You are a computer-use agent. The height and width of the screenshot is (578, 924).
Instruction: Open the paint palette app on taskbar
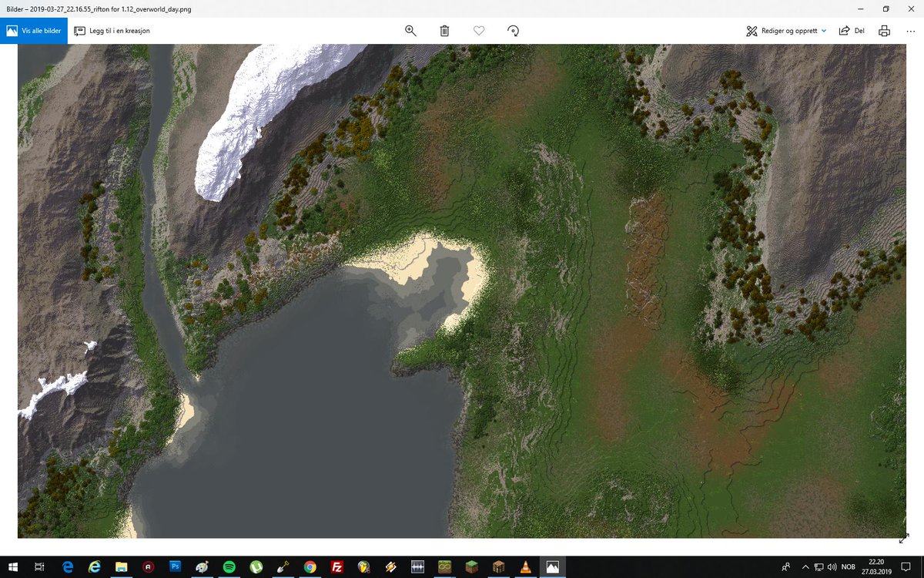click(x=202, y=566)
